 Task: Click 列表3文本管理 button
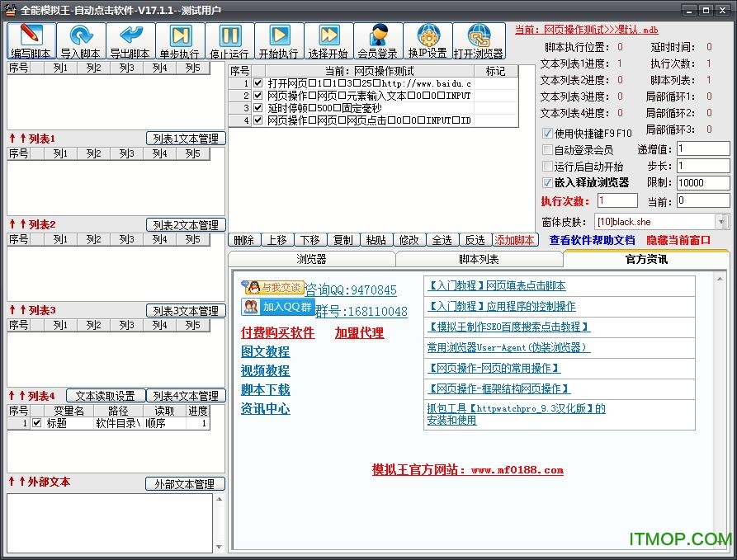pos(186,311)
